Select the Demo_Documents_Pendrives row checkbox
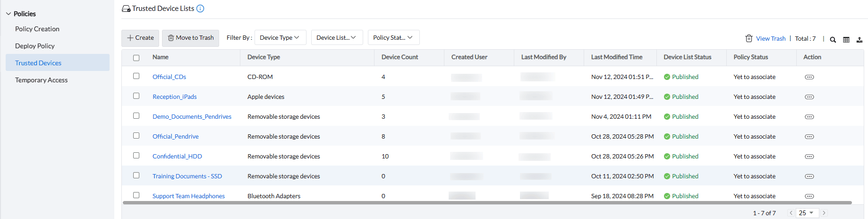 136,116
